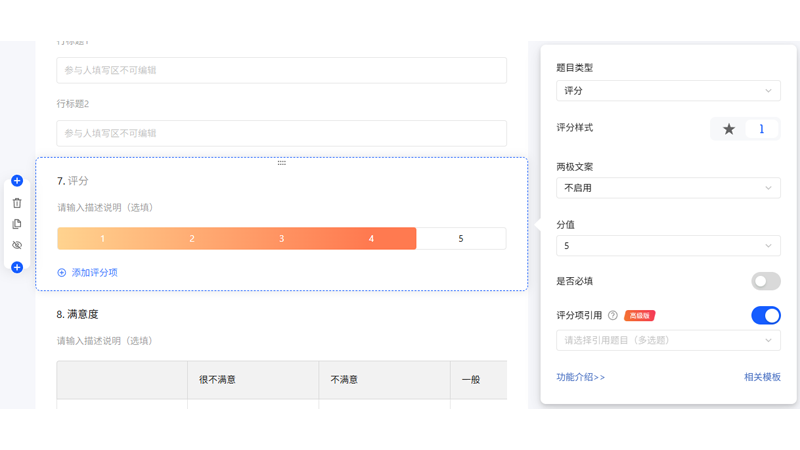Open the 题目类型 dropdown showing 评分

668,91
